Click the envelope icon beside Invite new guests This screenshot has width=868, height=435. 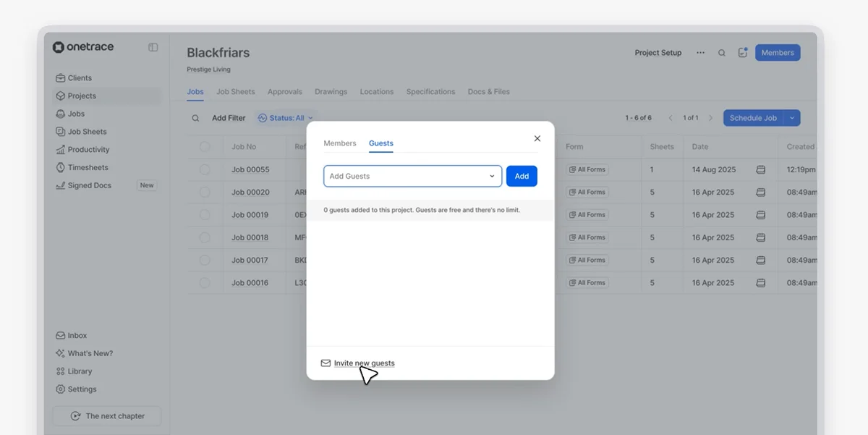click(x=325, y=363)
